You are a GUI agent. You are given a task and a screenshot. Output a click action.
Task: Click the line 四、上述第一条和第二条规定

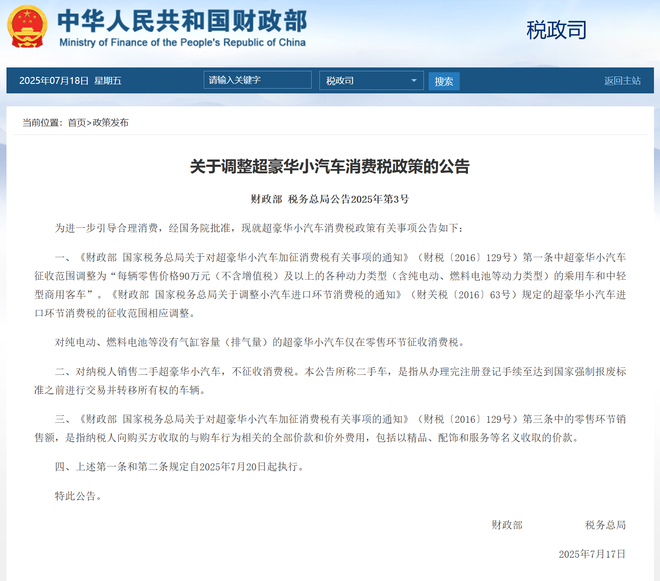(x=179, y=466)
